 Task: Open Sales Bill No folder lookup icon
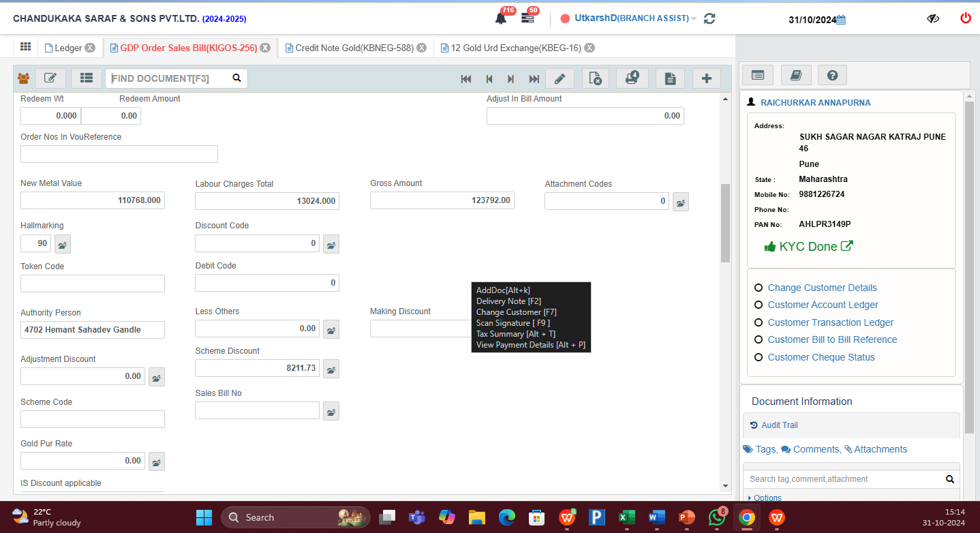[331, 411]
